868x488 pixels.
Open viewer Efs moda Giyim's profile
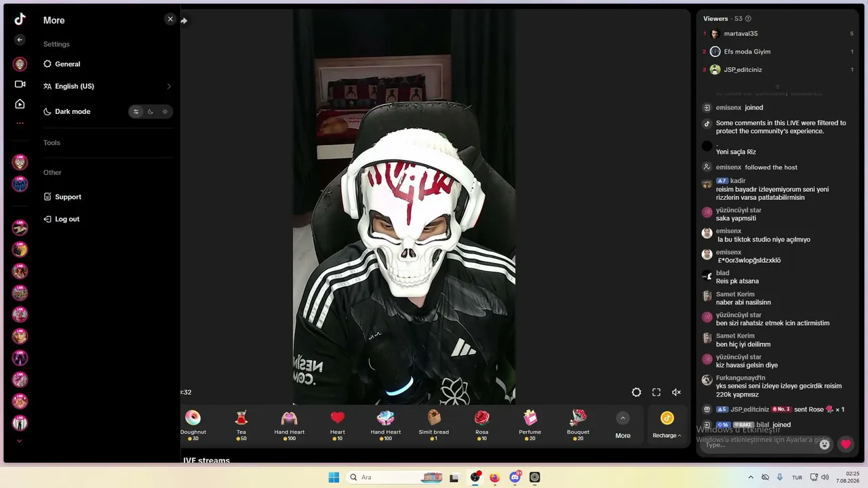pyautogui.click(x=747, y=52)
